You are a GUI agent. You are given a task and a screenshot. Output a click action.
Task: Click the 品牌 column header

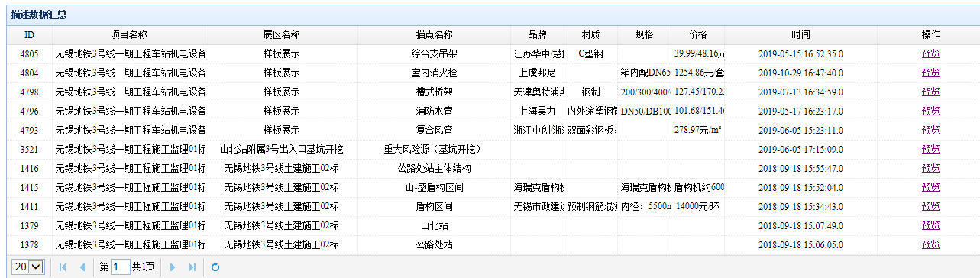click(537, 35)
